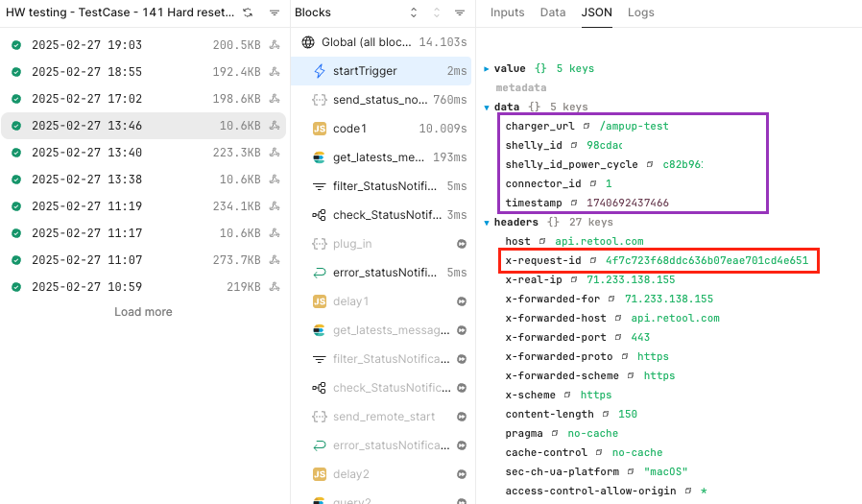
Task: Click the globe icon of Global block
Action: point(308,42)
